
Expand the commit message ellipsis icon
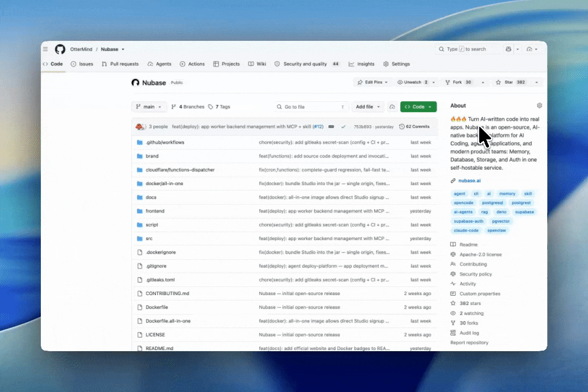(331, 127)
